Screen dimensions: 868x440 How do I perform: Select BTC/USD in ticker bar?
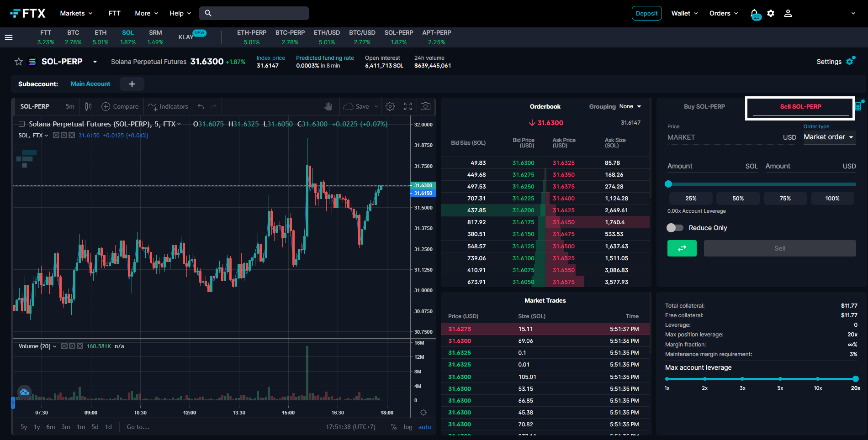click(x=362, y=37)
